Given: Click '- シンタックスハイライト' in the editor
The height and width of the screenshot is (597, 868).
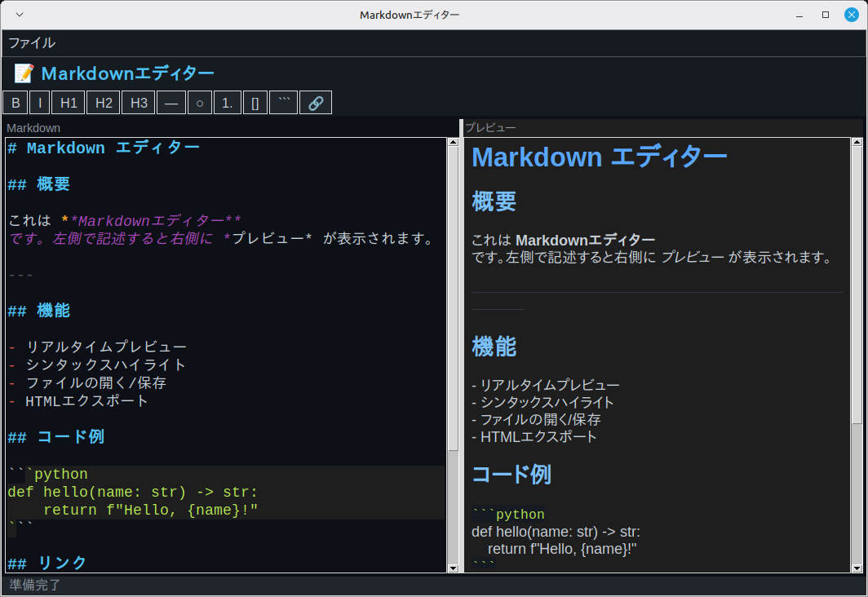Looking at the screenshot, I should (97, 365).
